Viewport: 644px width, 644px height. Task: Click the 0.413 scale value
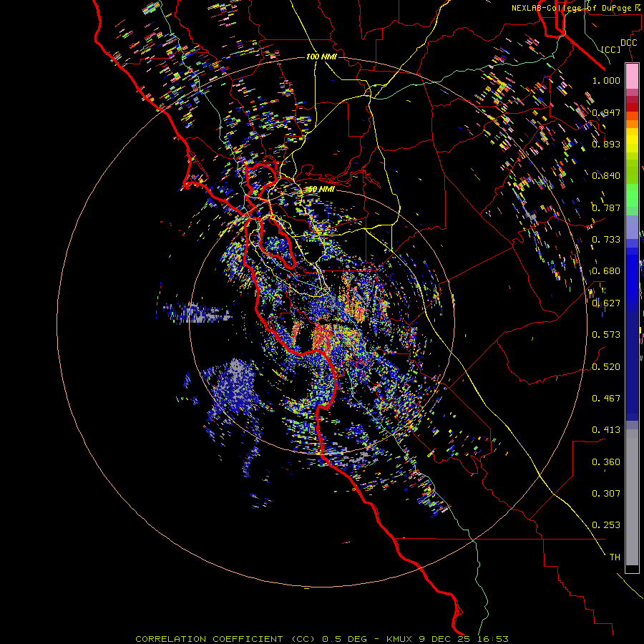(606, 430)
